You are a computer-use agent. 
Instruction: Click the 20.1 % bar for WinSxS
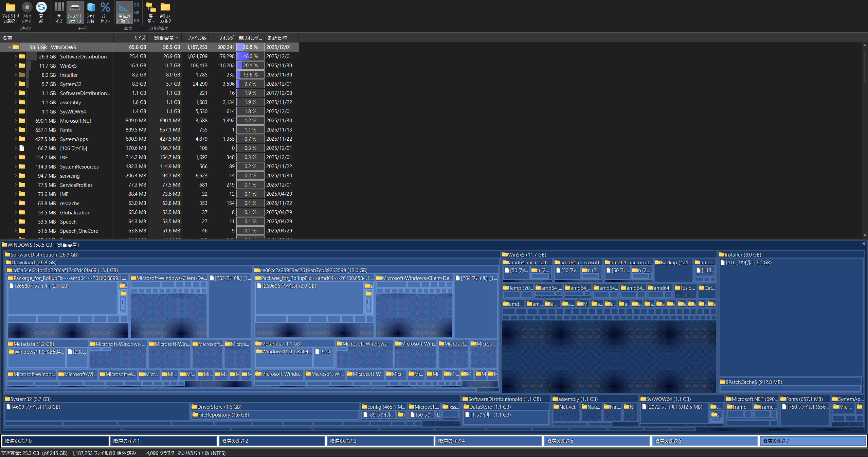point(250,66)
